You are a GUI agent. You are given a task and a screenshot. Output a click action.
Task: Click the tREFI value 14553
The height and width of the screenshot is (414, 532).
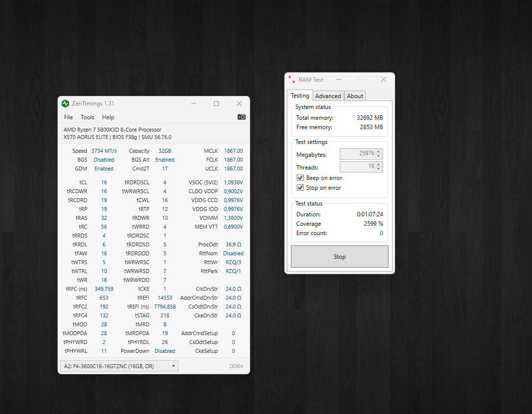(x=165, y=298)
